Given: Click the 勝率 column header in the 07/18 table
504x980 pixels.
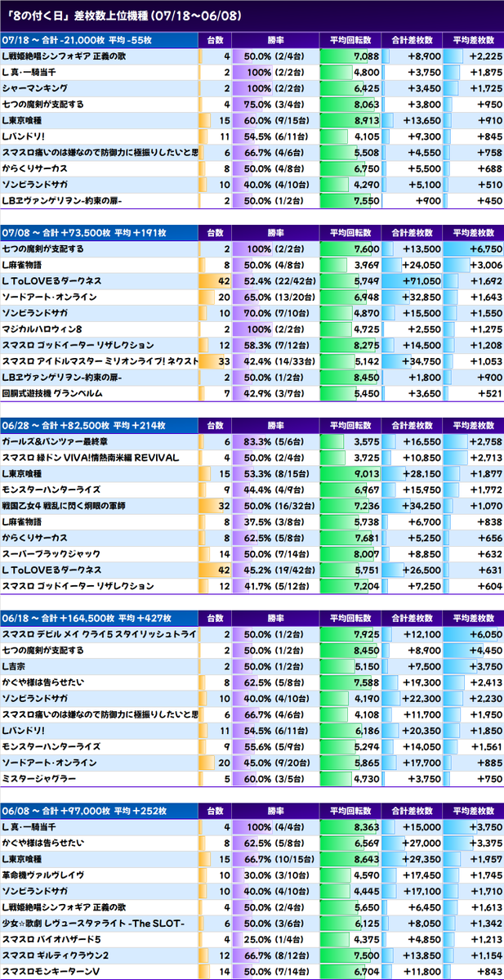Looking at the screenshot, I should click(275, 41).
